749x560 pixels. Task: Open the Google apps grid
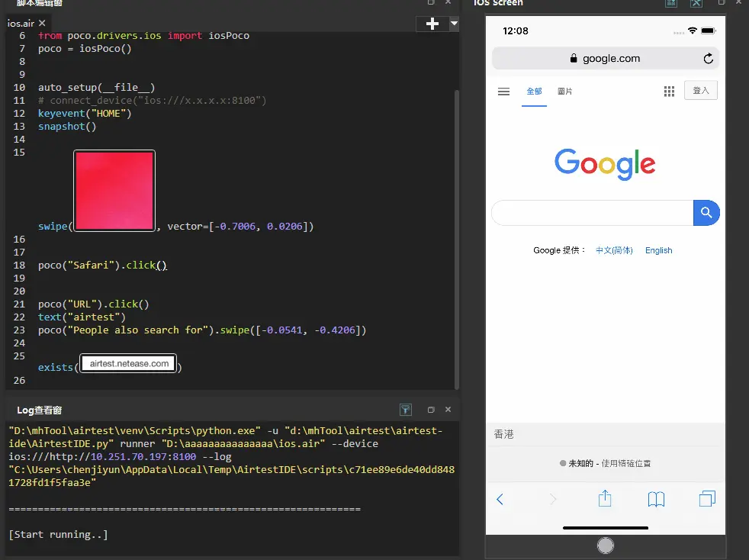[x=669, y=92]
